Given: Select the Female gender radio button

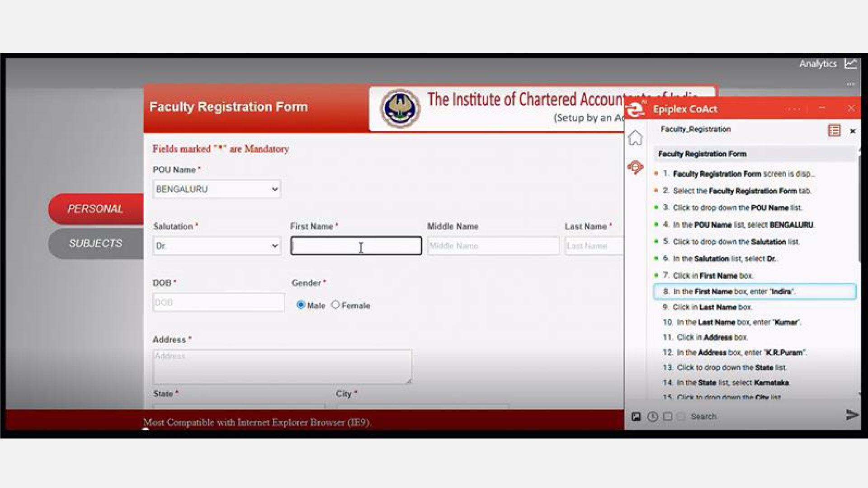Looking at the screenshot, I should [335, 305].
